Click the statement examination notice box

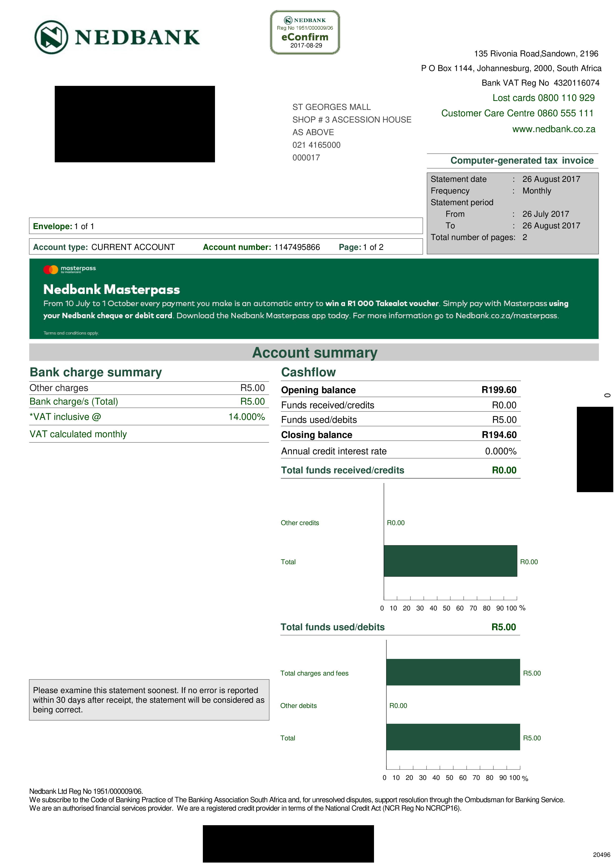coord(149,700)
